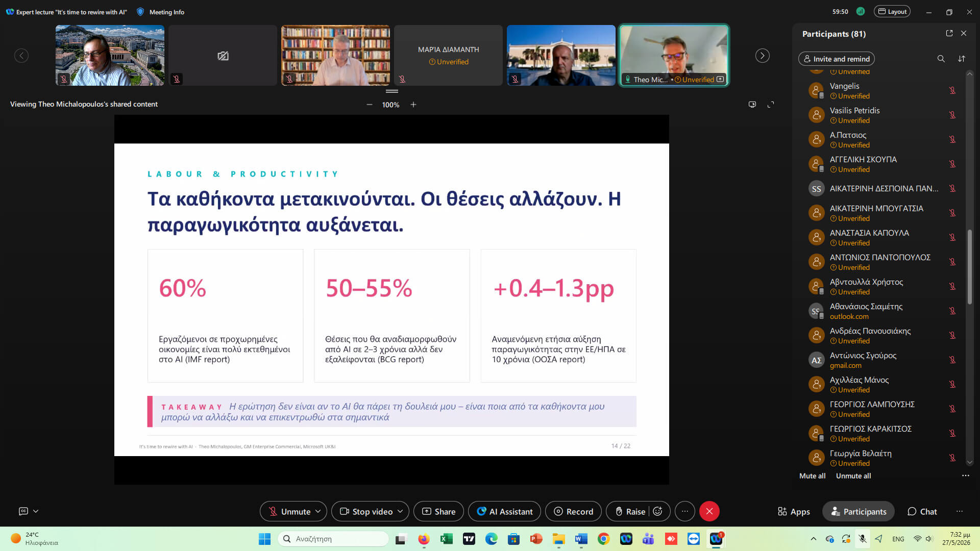Enter full screen for shared content
The image size is (980, 551).
click(771, 105)
